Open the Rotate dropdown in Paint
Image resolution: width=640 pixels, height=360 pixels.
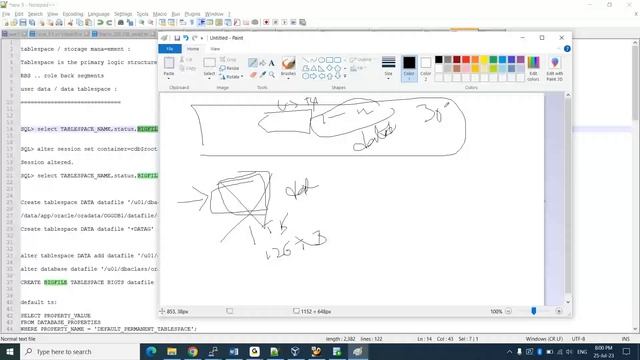tap(231, 77)
